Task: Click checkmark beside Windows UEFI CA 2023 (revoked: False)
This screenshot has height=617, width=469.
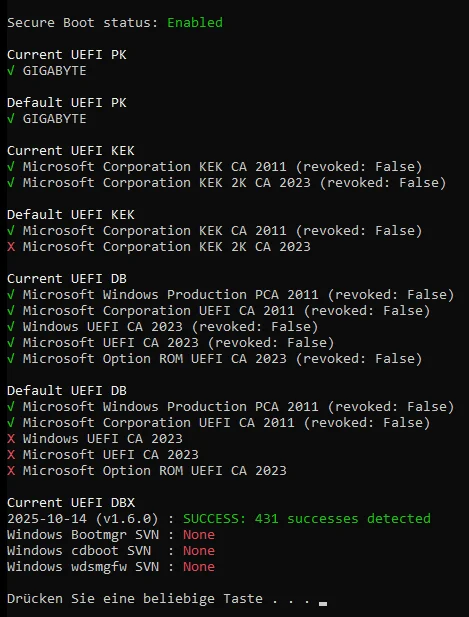Action: 11,327
